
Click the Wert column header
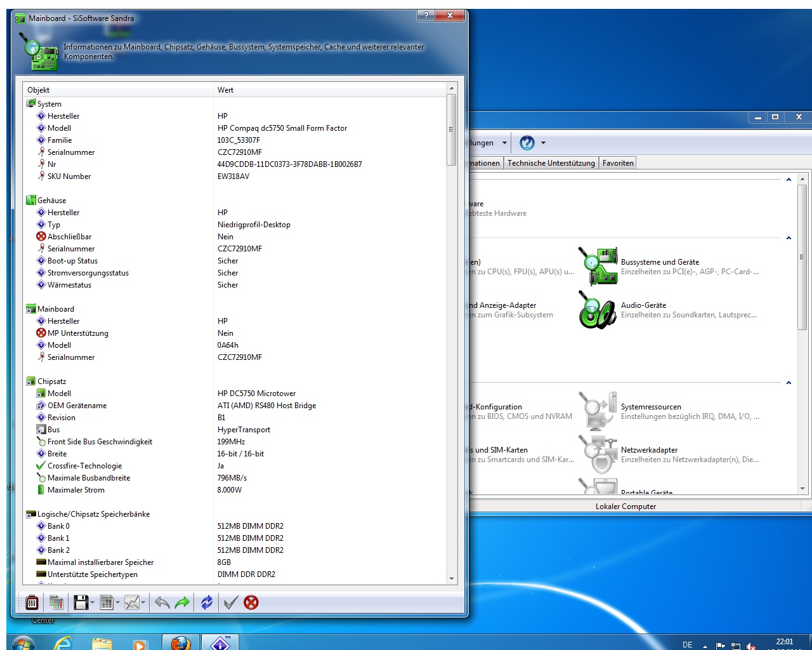point(330,90)
